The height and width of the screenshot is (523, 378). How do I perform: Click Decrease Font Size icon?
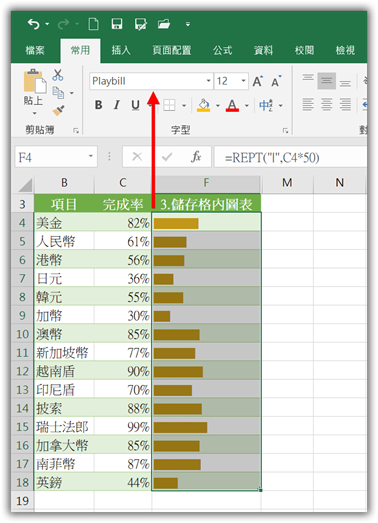(276, 81)
